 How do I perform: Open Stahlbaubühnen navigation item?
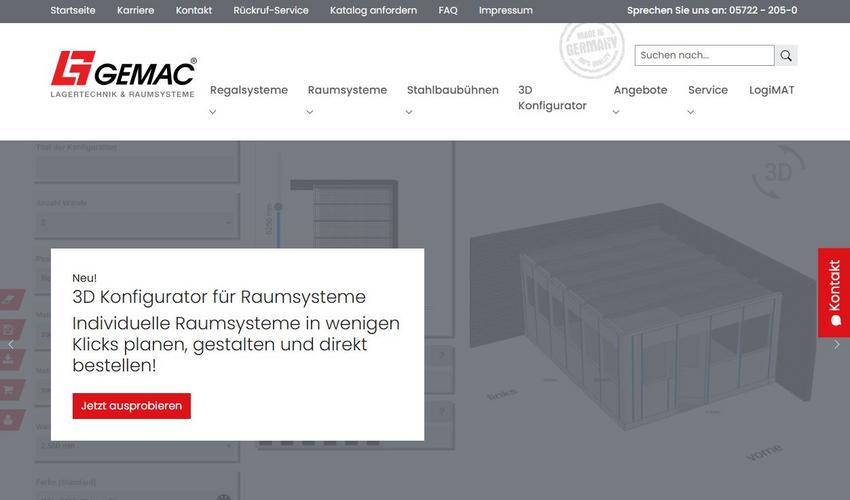click(453, 90)
